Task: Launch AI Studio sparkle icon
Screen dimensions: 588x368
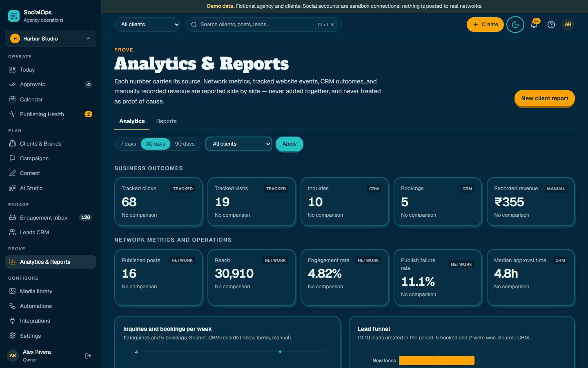Action: 13,188
